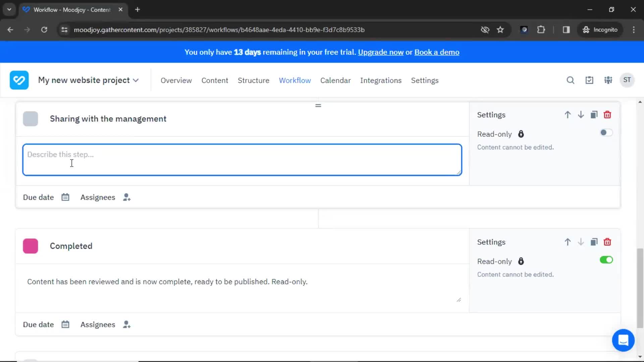Click the duplicate/copy icon for Sharing step
This screenshot has height=362, width=644.
(594, 115)
